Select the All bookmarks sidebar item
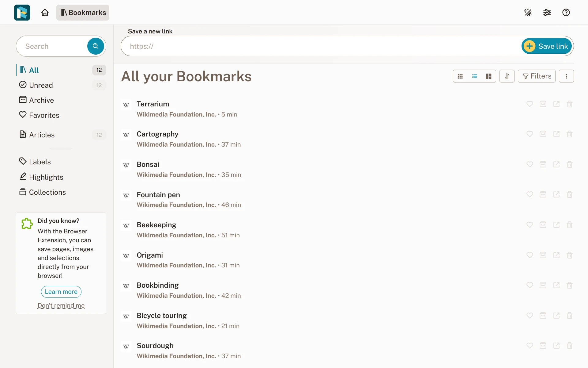 click(x=61, y=70)
